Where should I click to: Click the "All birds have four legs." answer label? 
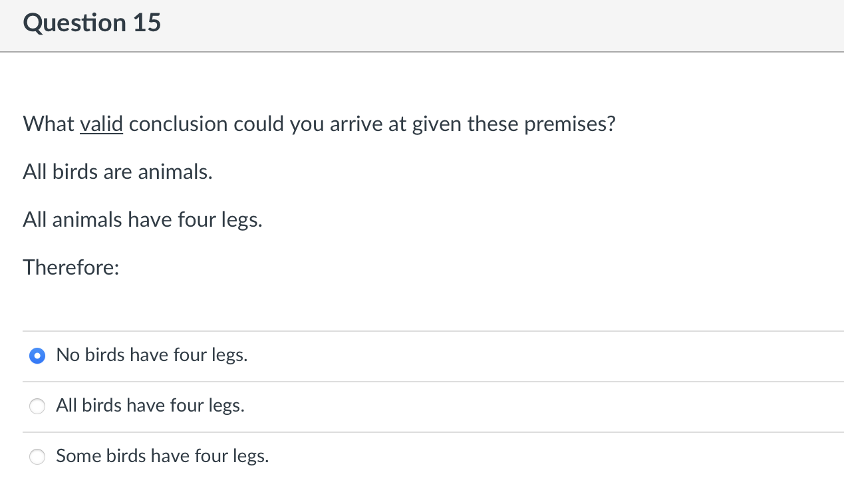click(x=150, y=406)
